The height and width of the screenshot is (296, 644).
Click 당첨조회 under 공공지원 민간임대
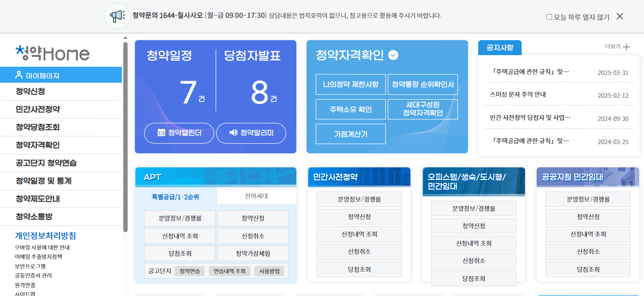[587, 269]
